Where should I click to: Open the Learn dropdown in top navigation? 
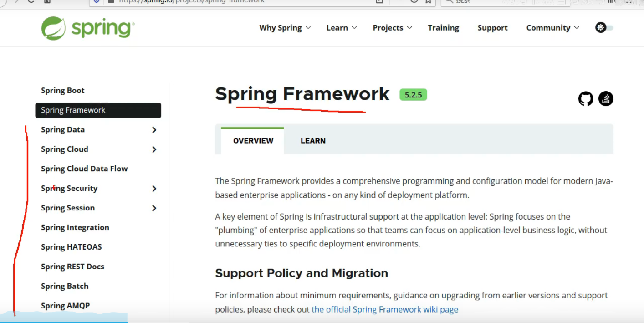(342, 28)
